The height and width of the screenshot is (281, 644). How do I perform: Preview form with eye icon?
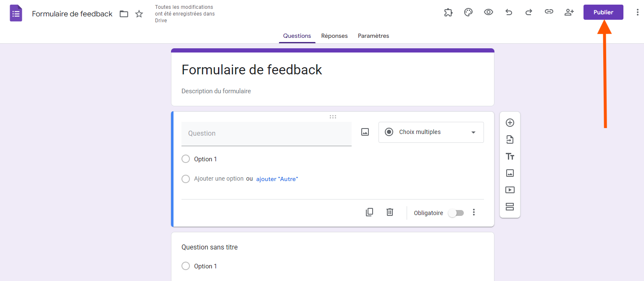488,12
